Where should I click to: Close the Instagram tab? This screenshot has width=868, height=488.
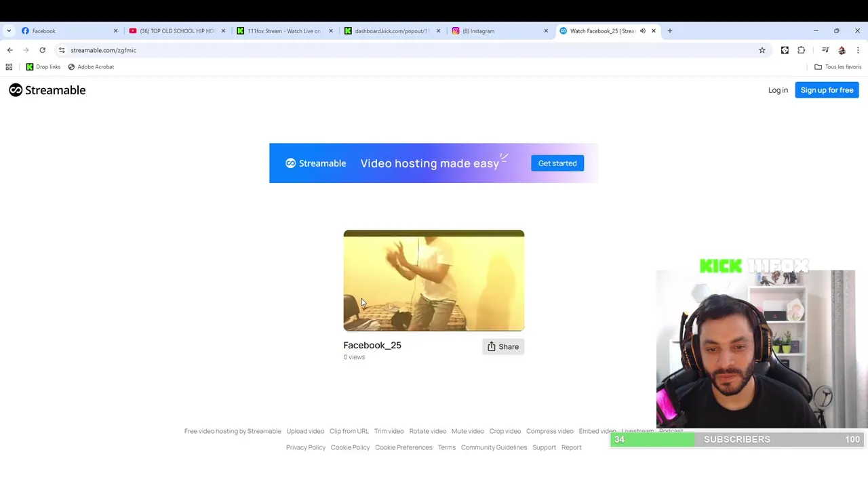pos(546,30)
